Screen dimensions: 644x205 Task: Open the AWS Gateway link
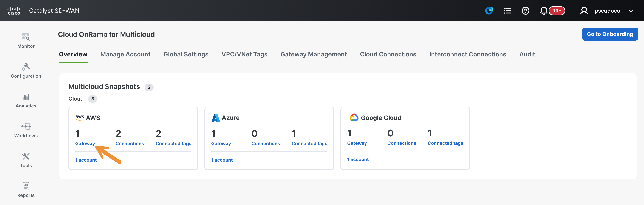point(85,143)
